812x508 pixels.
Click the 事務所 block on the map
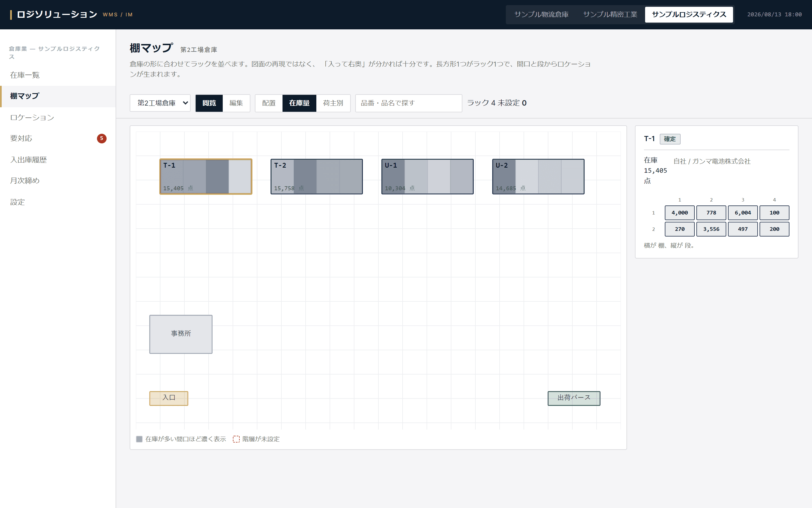click(181, 334)
